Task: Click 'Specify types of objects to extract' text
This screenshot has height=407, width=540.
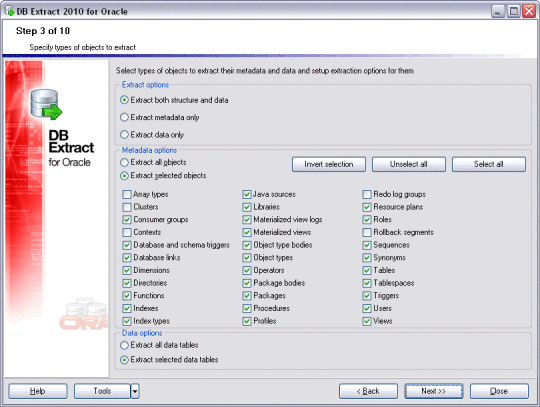Action: [x=83, y=48]
